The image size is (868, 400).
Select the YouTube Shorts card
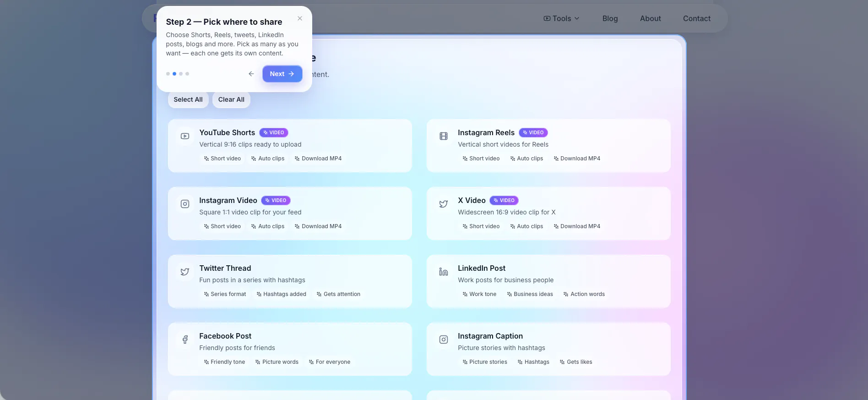[290, 146]
